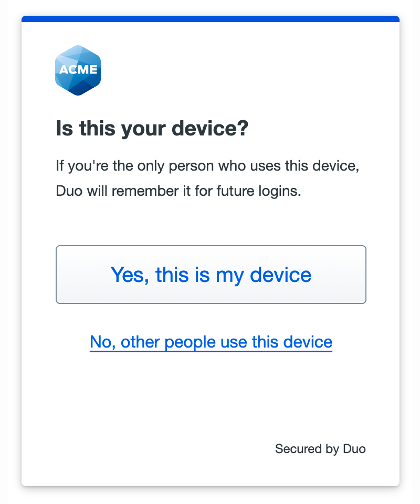Click the 'Is this your device?' heading

[x=153, y=128]
